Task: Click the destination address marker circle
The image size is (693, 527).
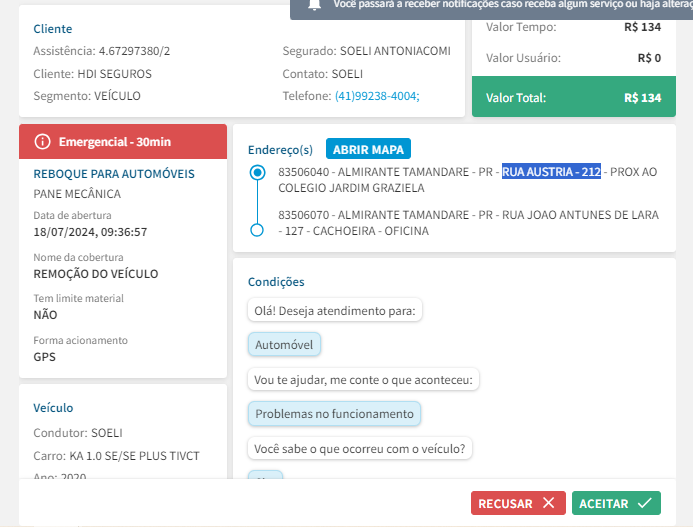Action: (257, 230)
